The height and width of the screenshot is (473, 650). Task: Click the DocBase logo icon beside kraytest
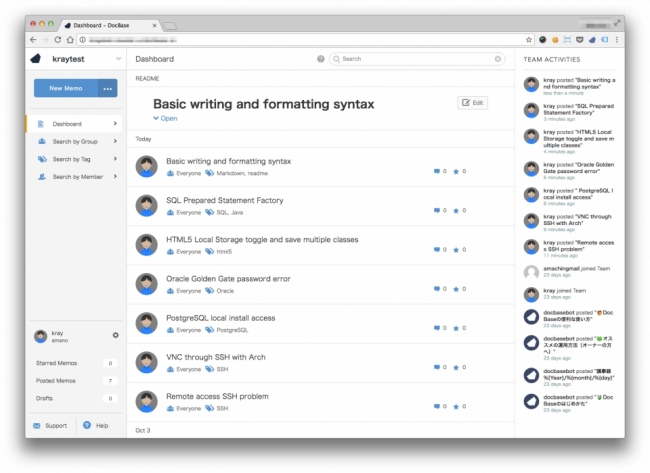click(x=37, y=60)
